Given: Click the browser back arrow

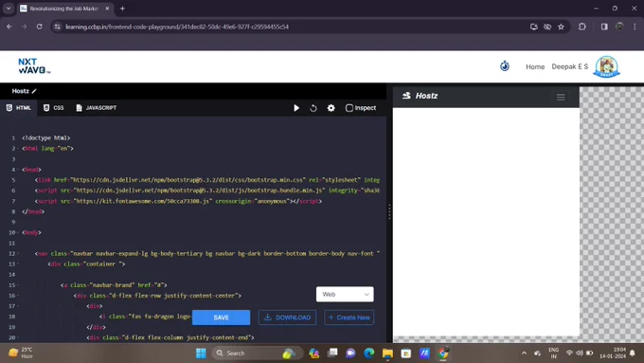Looking at the screenshot, I should (x=9, y=27).
